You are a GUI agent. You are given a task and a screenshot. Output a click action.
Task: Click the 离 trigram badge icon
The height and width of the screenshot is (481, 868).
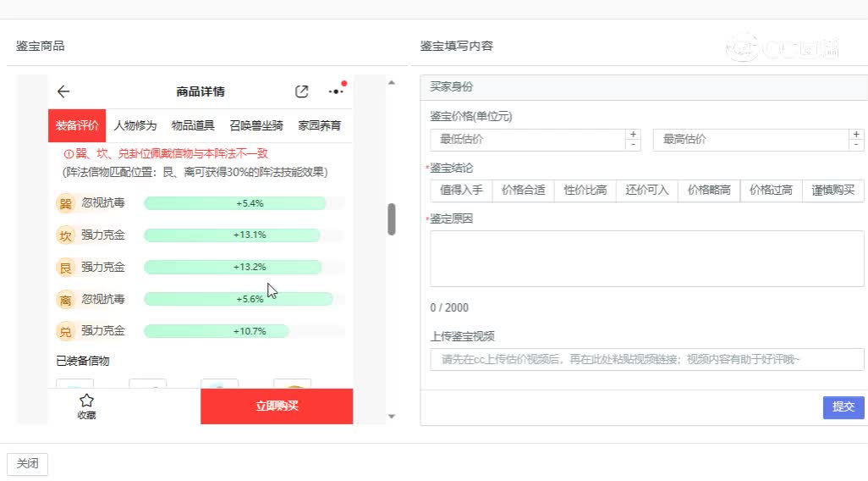point(65,300)
